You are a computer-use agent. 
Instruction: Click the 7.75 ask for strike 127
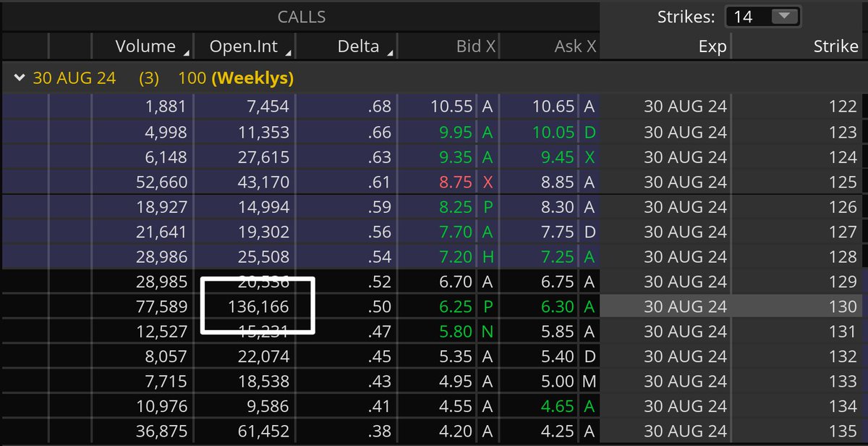point(557,232)
